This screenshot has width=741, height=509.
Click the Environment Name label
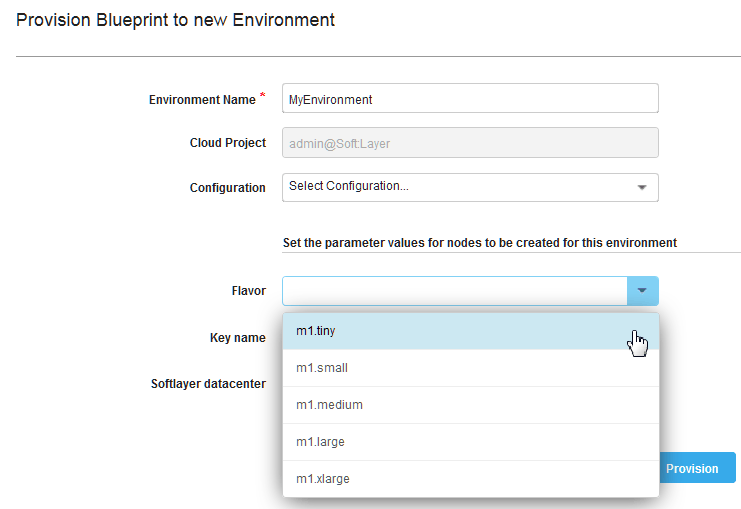tap(202, 100)
